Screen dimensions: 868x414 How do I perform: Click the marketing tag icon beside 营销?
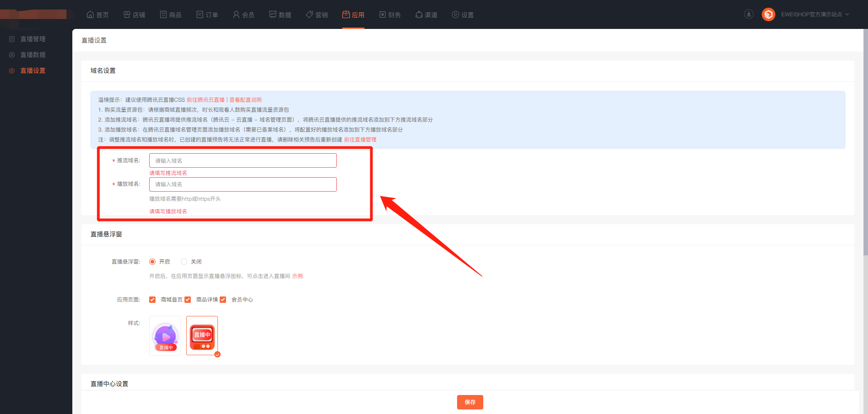coord(309,14)
